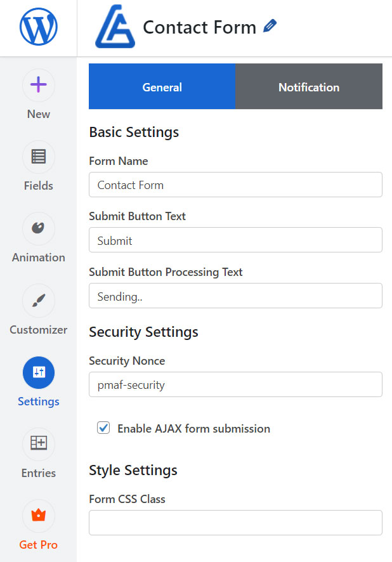
Task: Click the Submit Button Text field
Action: [235, 240]
